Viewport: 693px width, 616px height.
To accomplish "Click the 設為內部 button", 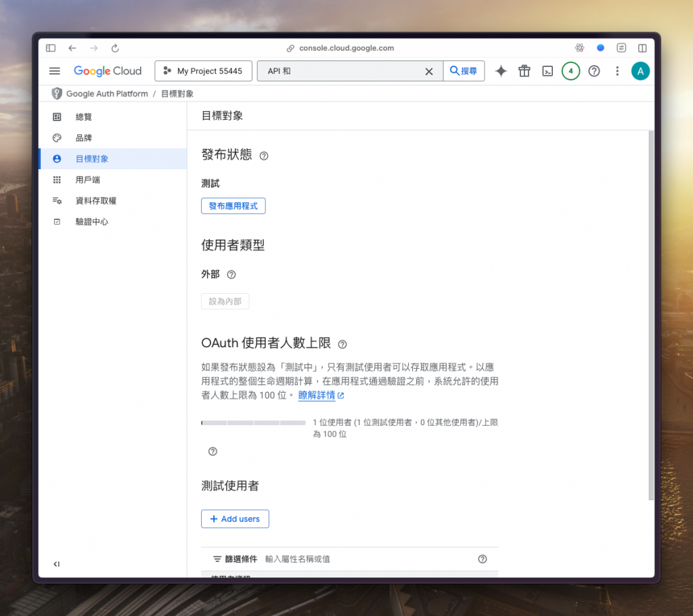I will tap(225, 302).
